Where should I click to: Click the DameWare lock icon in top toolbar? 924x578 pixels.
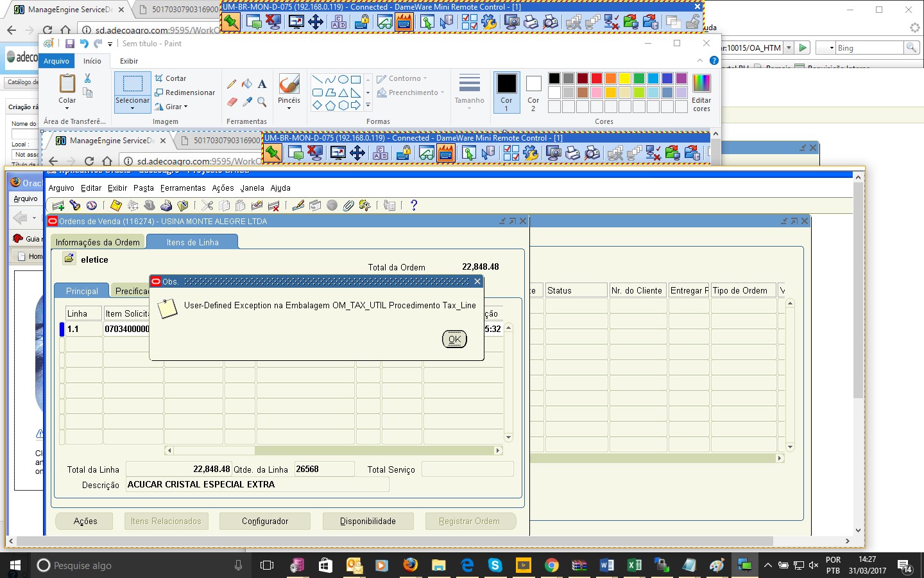click(362, 22)
